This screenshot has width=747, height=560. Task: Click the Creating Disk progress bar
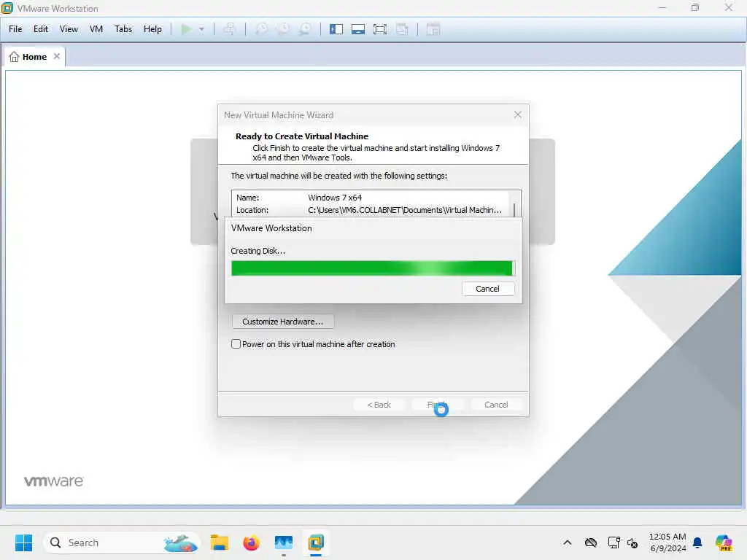(373, 268)
